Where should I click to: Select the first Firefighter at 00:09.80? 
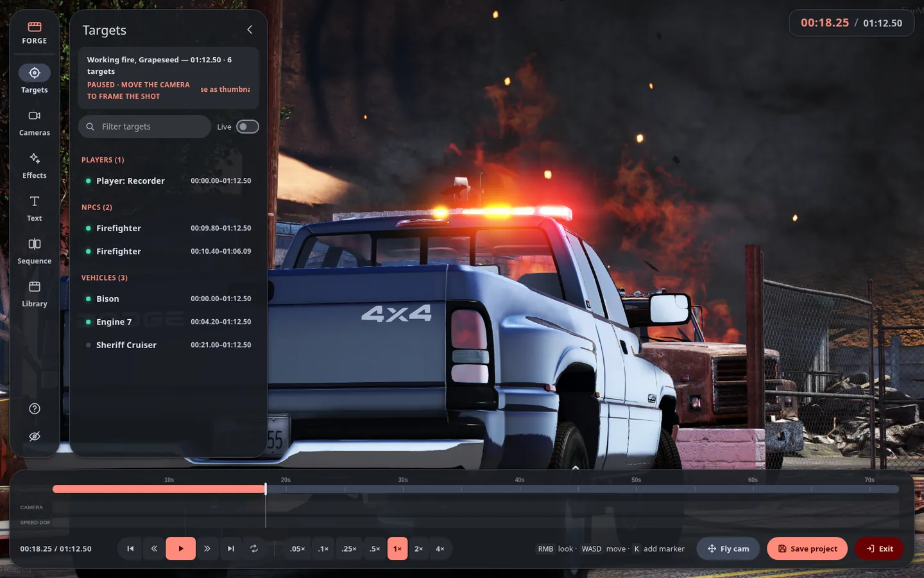coord(169,228)
